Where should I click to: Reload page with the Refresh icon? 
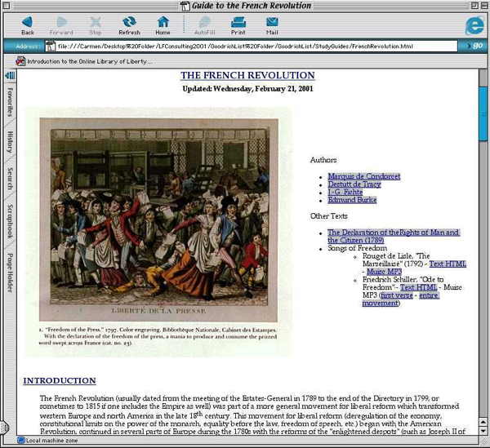pyautogui.click(x=129, y=25)
